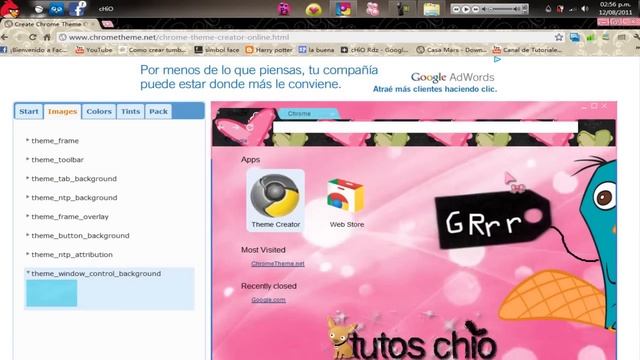
Task: Open the yellow heart taskbar icon
Action: tap(313, 10)
